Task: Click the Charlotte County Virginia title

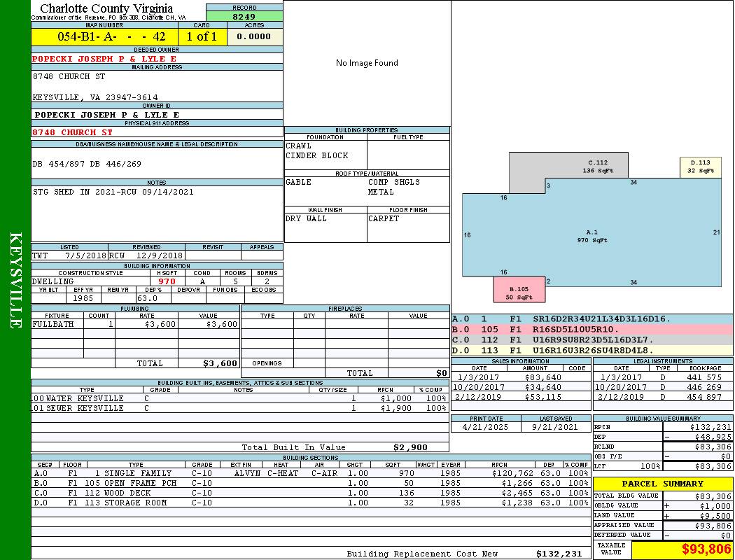Action: tap(106, 8)
